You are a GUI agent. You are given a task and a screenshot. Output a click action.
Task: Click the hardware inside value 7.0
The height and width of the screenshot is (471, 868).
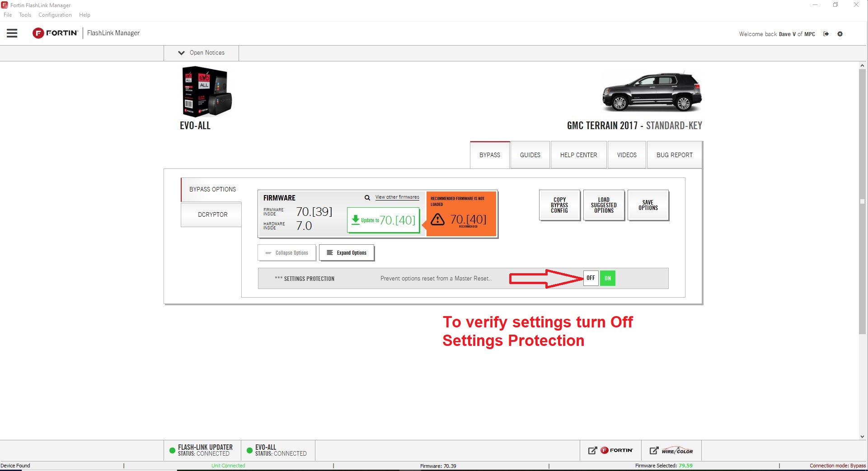(x=304, y=226)
